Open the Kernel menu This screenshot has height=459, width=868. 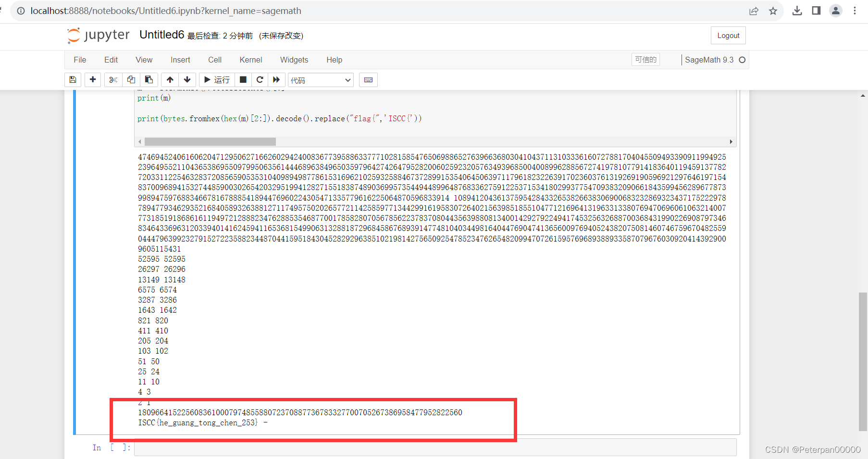coord(251,60)
